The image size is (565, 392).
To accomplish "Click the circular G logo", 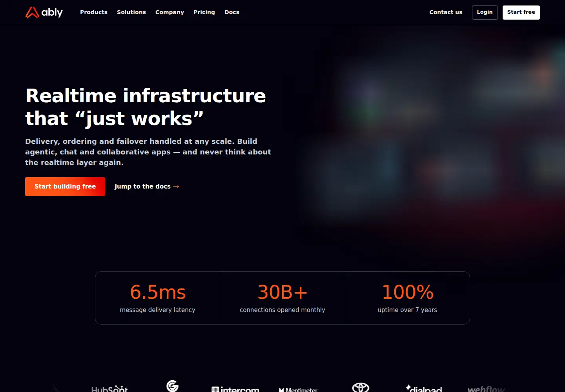I will 172,386.
